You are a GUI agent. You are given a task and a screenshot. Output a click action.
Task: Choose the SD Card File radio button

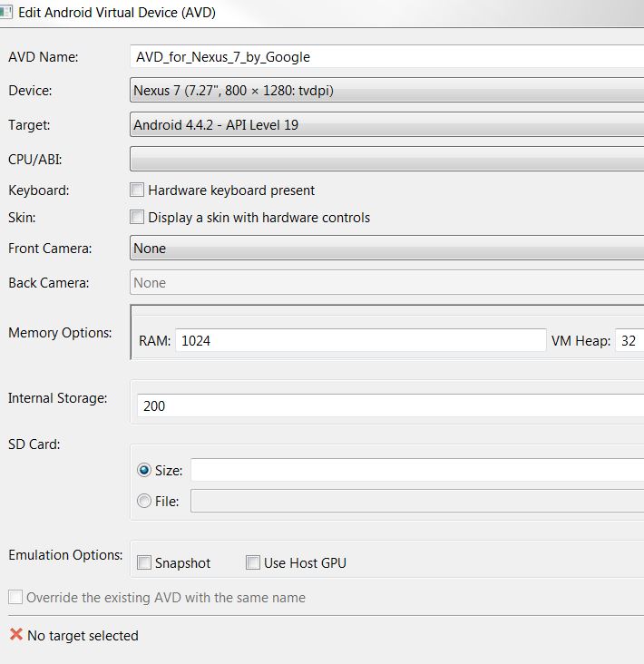click(x=144, y=501)
